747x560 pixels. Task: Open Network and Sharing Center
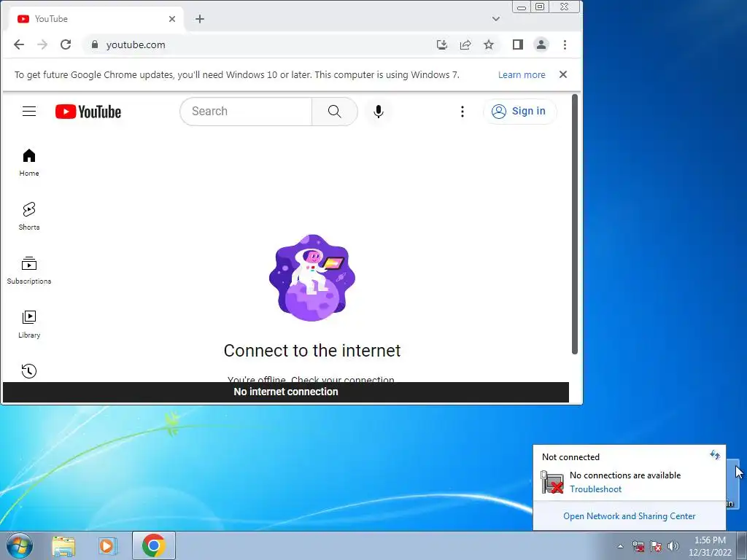coord(630,516)
